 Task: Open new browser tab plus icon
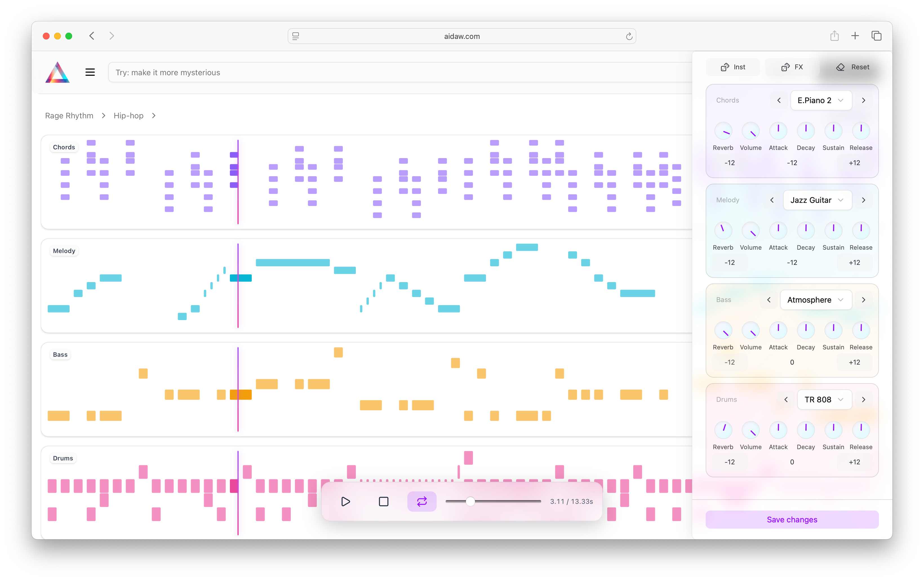(x=855, y=36)
